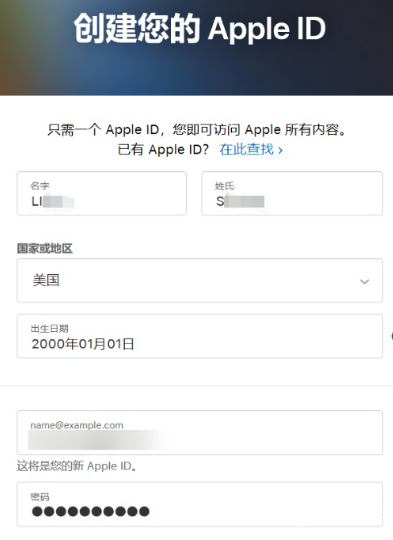Click the 这将是您的新 Apple ID。 note
The width and height of the screenshot is (393, 540).
click(77, 466)
